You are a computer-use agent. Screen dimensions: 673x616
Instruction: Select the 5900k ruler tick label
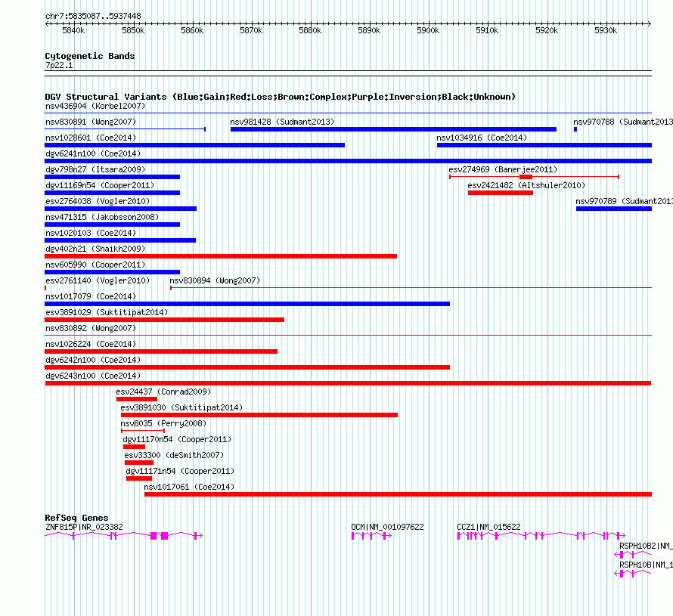click(x=428, y=30)
